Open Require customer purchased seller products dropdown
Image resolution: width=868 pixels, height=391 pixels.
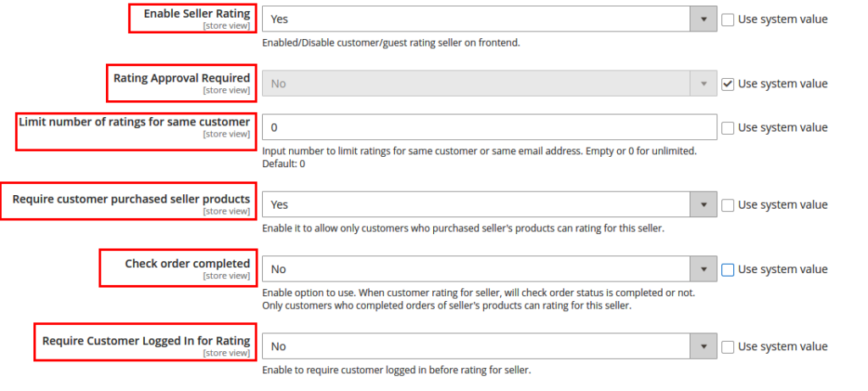476,204
